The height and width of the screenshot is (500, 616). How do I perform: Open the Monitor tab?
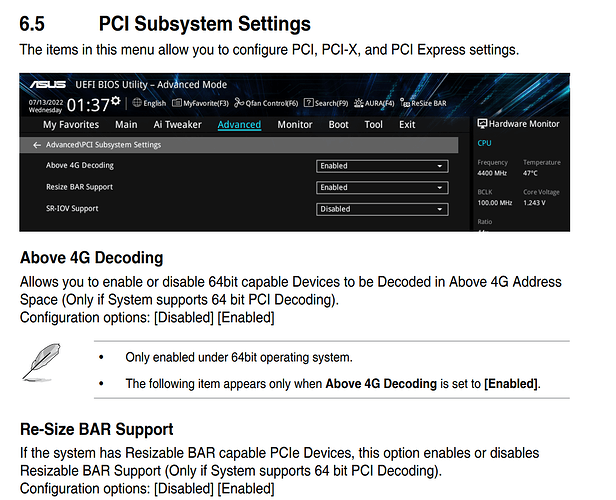coord(295,125)
